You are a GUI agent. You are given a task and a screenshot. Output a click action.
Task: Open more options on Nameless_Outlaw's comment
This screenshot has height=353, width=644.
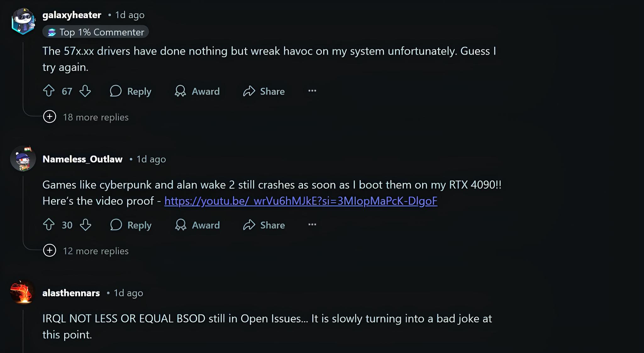pyautogui.click(x=312, y=225)
